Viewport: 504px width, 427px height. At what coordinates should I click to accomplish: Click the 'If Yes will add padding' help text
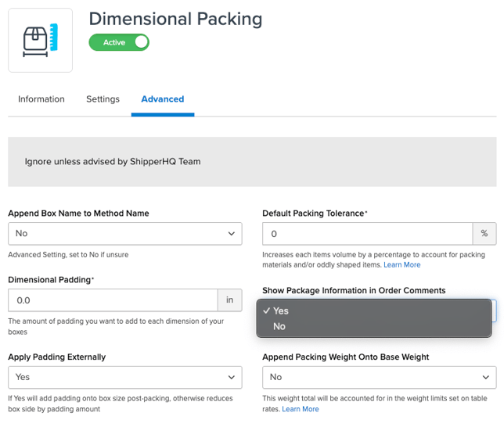pos(121,404)
